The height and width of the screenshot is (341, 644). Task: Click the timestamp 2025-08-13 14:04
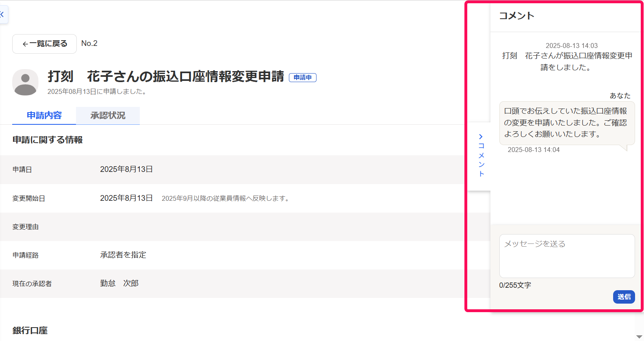533,150
